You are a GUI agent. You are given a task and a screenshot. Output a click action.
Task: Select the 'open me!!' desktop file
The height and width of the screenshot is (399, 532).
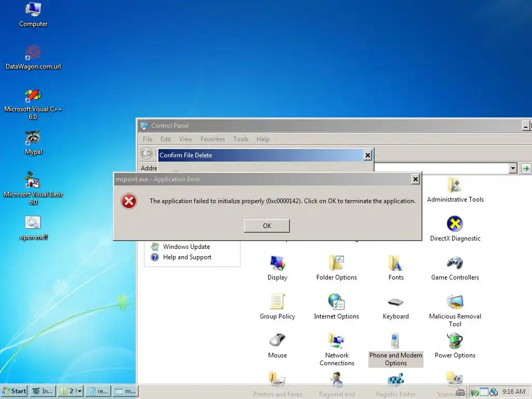(x=33, y=228)
